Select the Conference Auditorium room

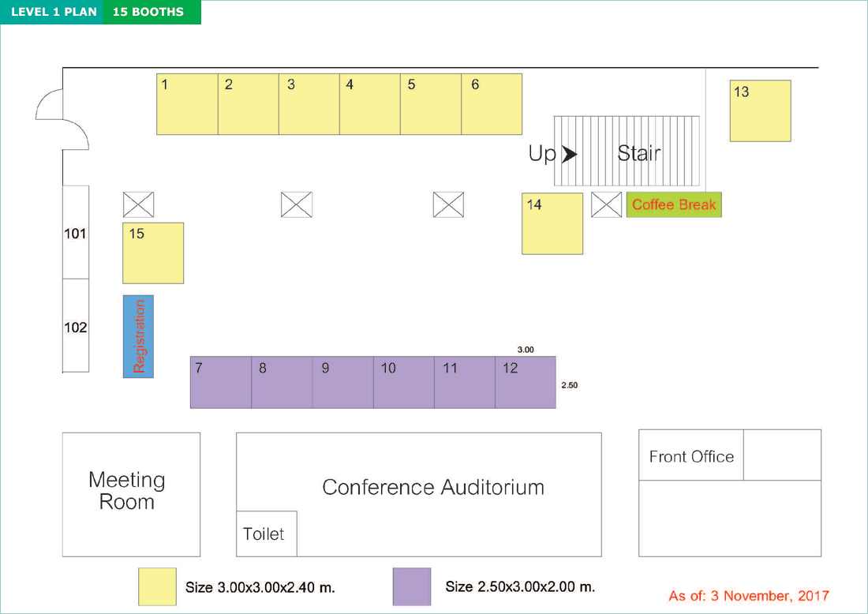[x=419, y=494]
